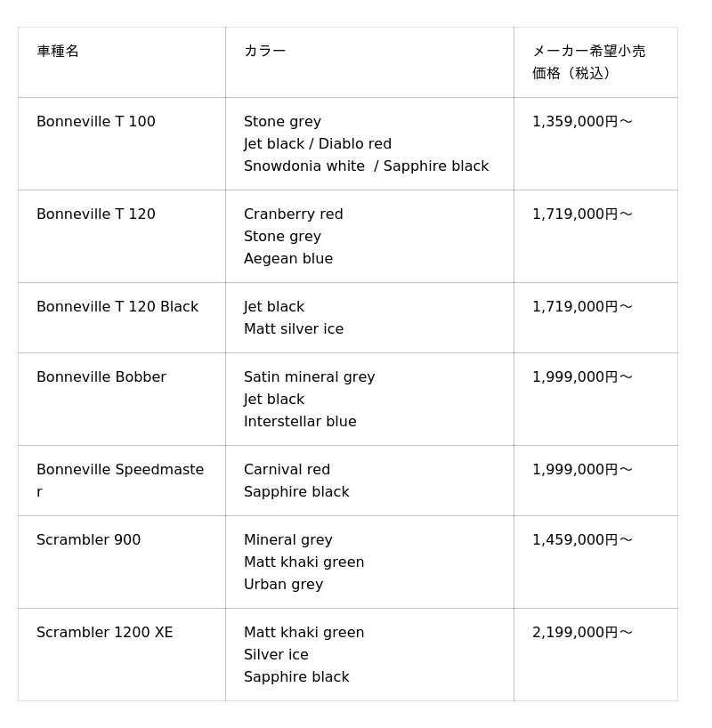Viewport: 712px width, 728px height.
Task: Select Snowdonia white / Sapphire black text
Action: tap(366, 166)
